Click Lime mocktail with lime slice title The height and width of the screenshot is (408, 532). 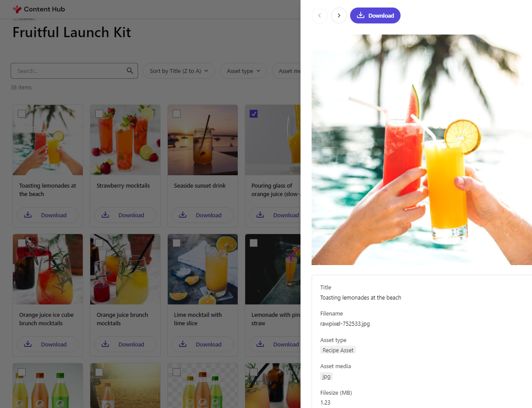pyautogui.click(x=198, y=319)
